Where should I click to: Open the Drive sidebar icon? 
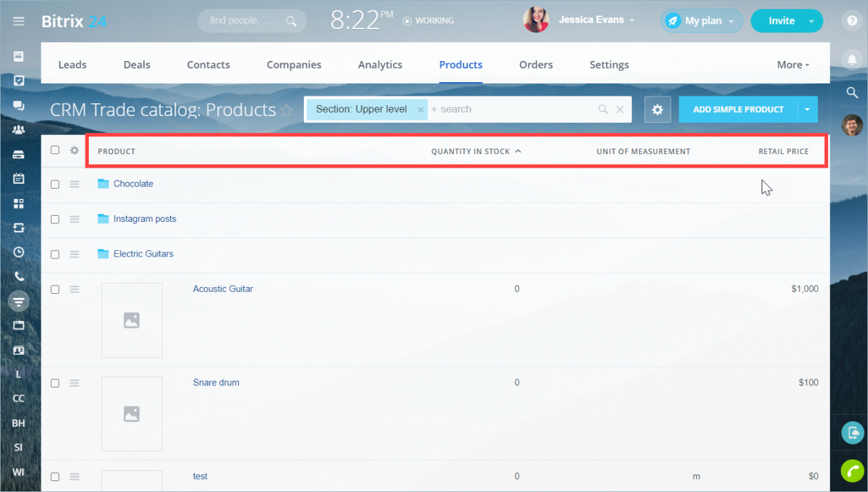click(x=19, y=154)
